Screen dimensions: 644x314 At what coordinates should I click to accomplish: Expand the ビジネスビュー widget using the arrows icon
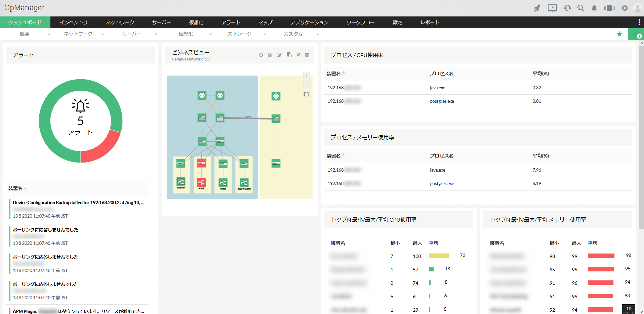(x=298, y=55)
